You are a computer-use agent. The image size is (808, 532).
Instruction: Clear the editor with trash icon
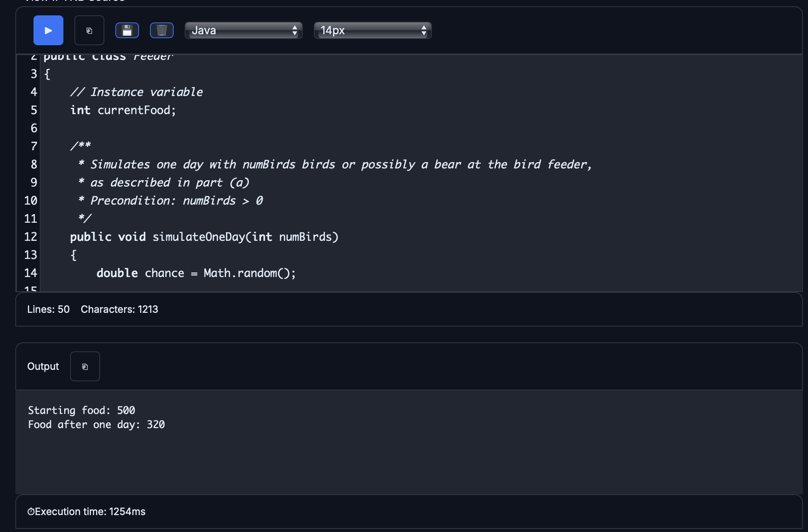[161, 30]
